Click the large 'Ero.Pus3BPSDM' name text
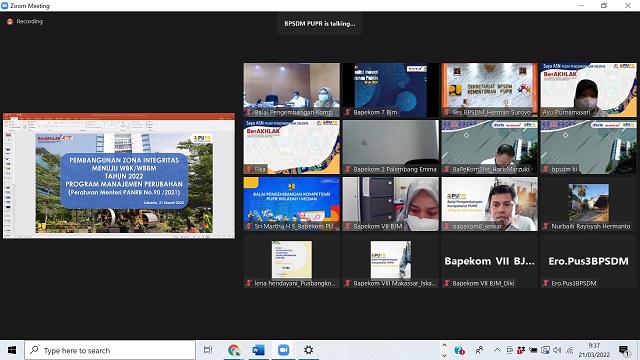640x360 pixels. [588, 261]
